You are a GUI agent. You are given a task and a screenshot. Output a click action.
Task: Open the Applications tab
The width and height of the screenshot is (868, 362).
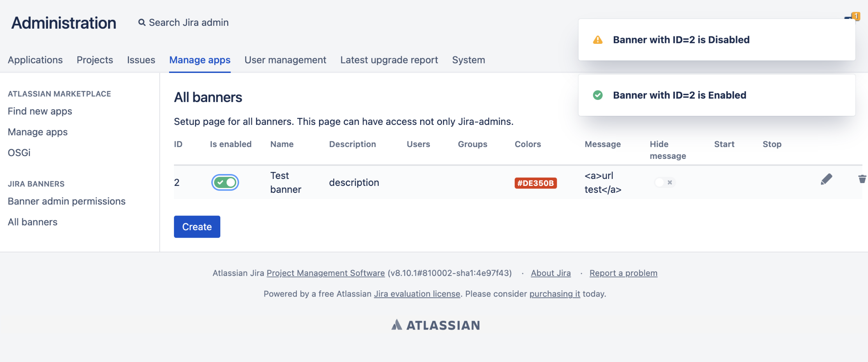click(x=35, y=60)
